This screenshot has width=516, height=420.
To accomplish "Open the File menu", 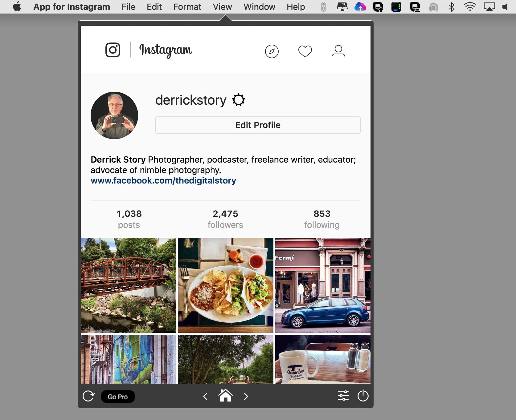I will [128, 7].
